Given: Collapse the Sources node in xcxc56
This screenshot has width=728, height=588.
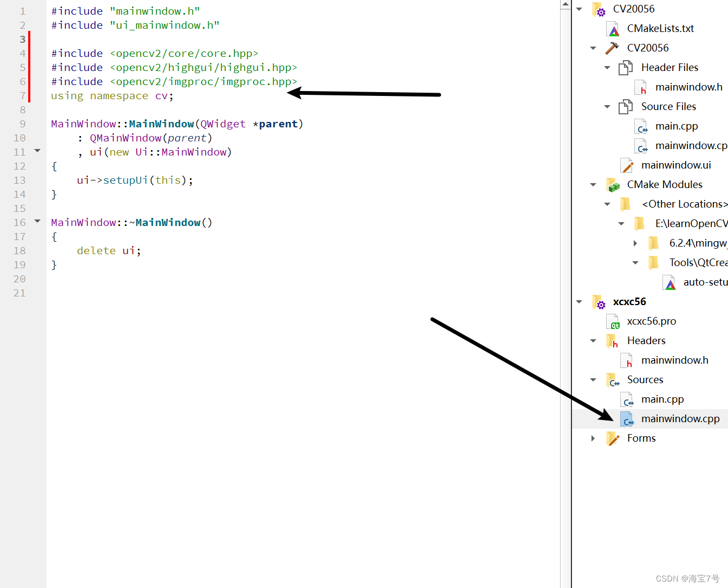Looking at the screenshot, I should point(593,380).
